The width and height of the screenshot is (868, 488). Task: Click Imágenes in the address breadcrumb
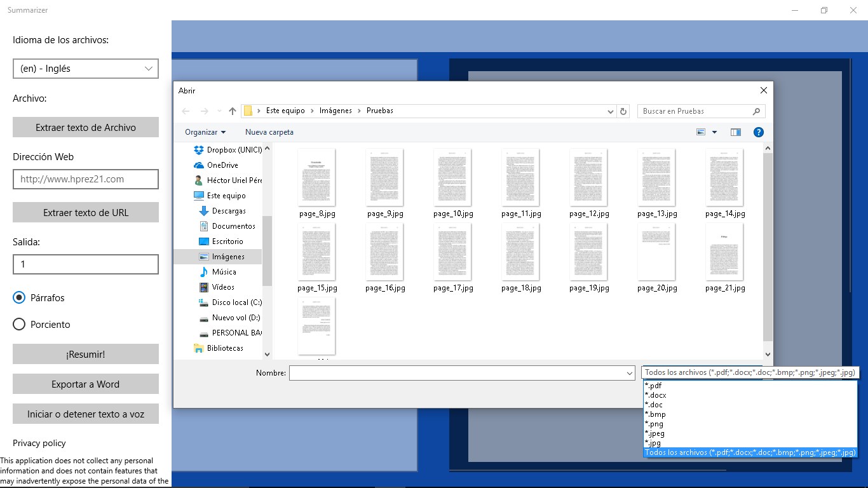[336, 111]
